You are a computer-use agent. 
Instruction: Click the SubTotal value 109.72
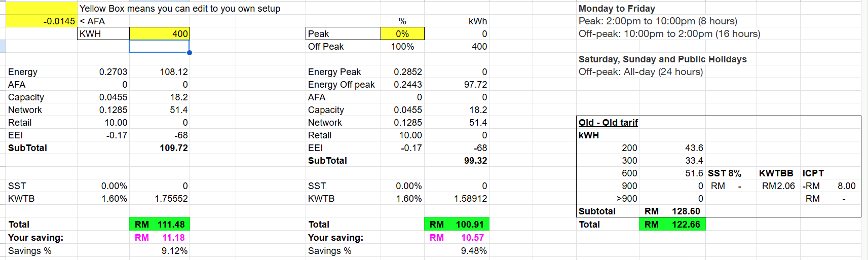click(x=159, y=148)
